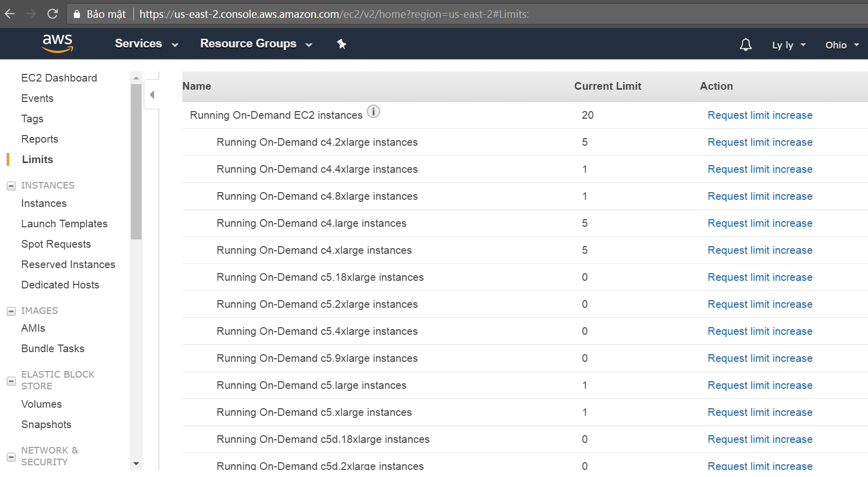868x477 pixels.
Task: Collapse the ELASTIC BLOCK STORE section
Action: click(x=11, y=381)
